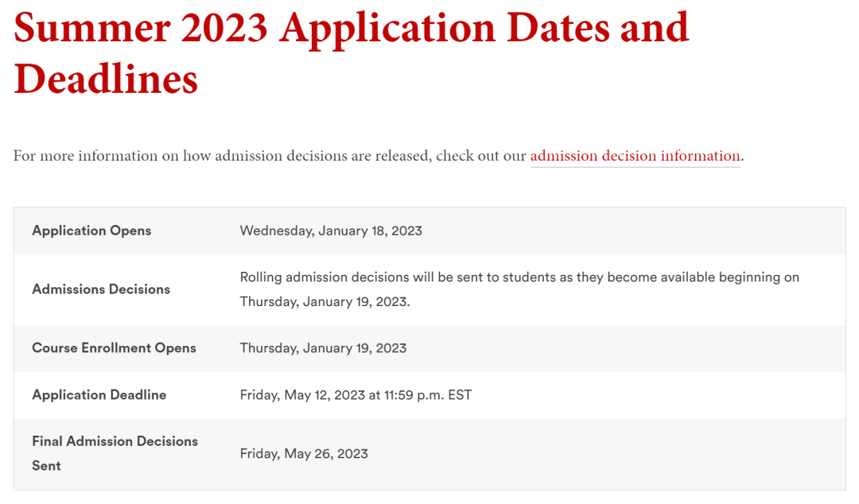This screenshot has width=859, height=504.
Task: Open the admission decision information link
Action: [x=635, y=156]
